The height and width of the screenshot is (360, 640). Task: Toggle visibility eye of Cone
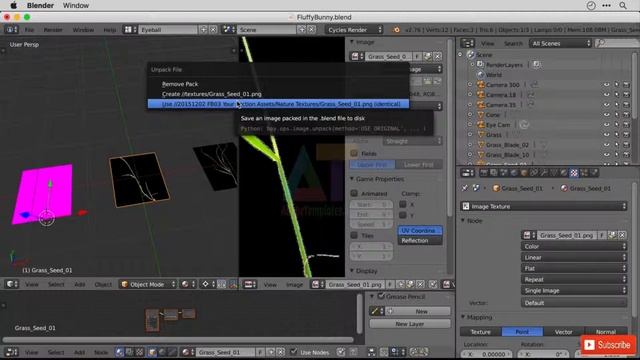pyautogui.click(x=607, y=115)
